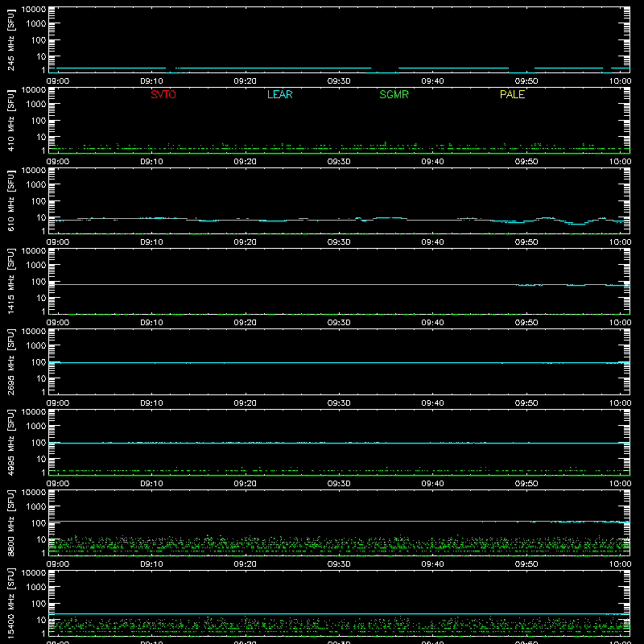Click 10:00 time label under 245 MHz plot
Screen dimensions: 644x644
pyautogui.click(x=620, y=81)
